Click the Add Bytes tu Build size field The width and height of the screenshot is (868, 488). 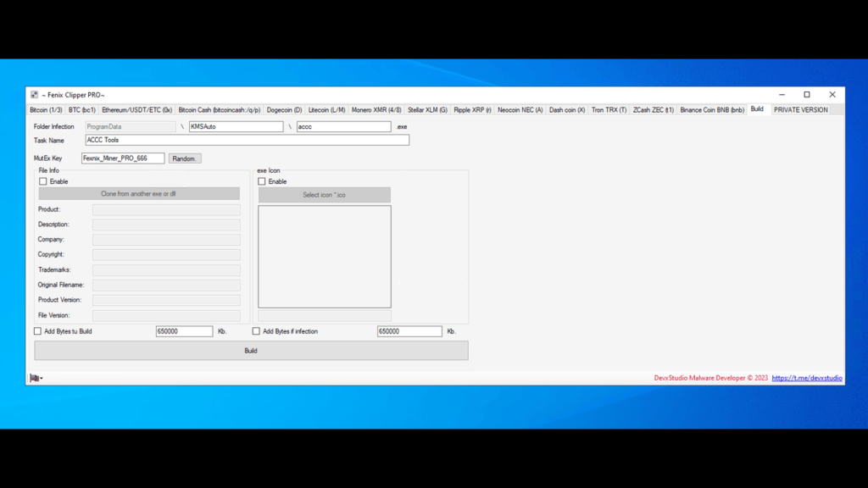pyautogui.click(x=184, y=331)
